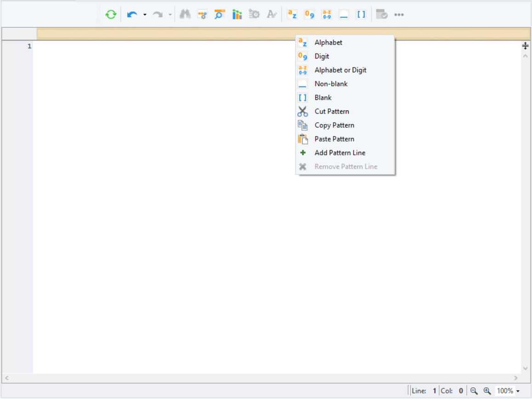Click the Non-blank pattern toolbar icon
Viewport: 532px width, 399px height.
pos(344,15)
